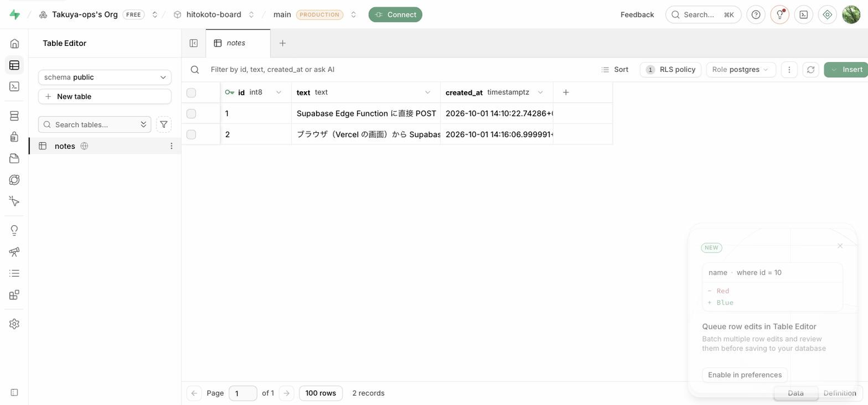Image resolution: width=868 pixels, height=405 pixels.
Task: Click the New table button
Action: (x=105, y=97)
